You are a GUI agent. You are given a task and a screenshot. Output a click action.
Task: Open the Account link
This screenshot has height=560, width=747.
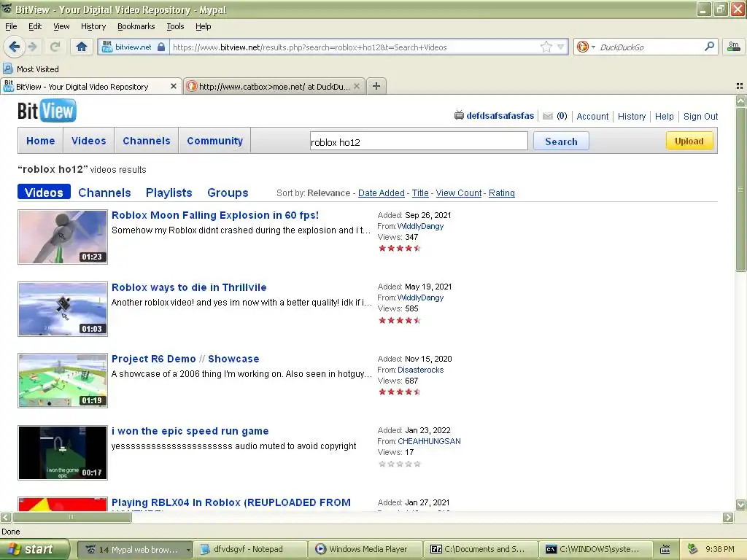(x=592, y=116)
